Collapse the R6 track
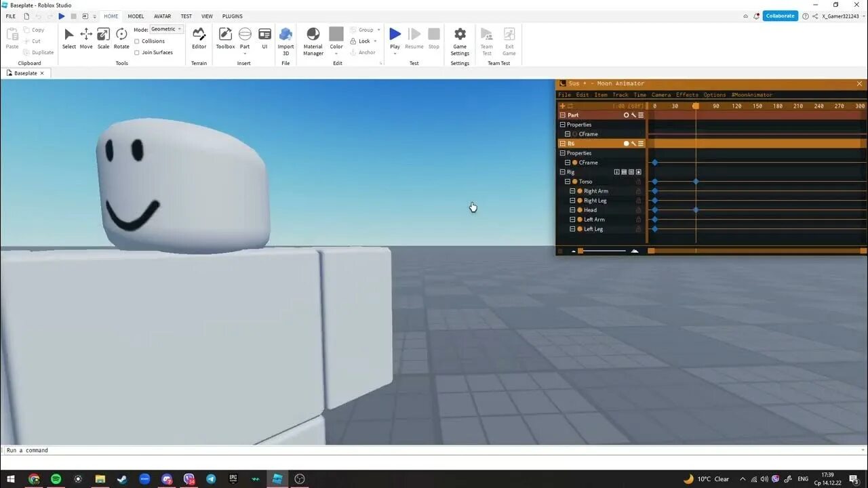This screenshot has height=488, width=868. pos(562,144)
